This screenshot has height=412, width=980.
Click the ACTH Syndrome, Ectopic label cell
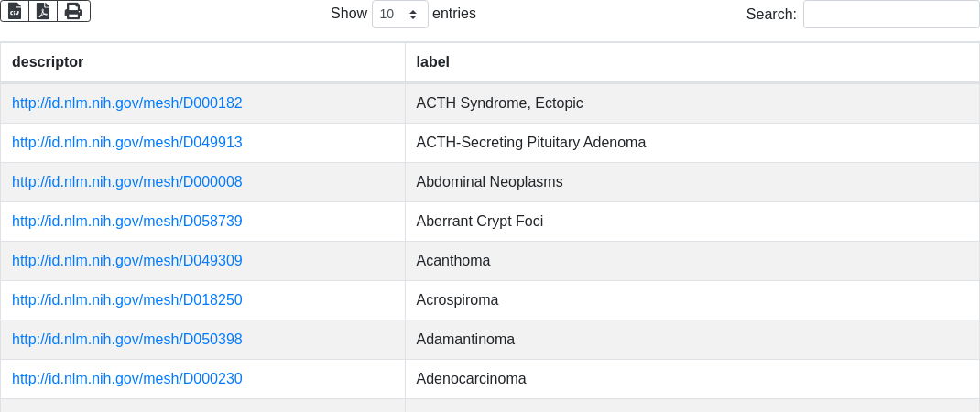point(500,103)
